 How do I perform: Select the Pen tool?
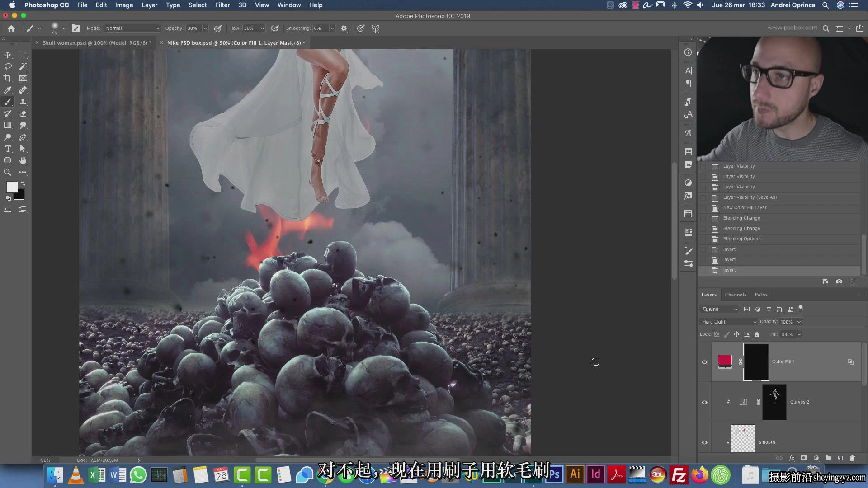[23, 137]
